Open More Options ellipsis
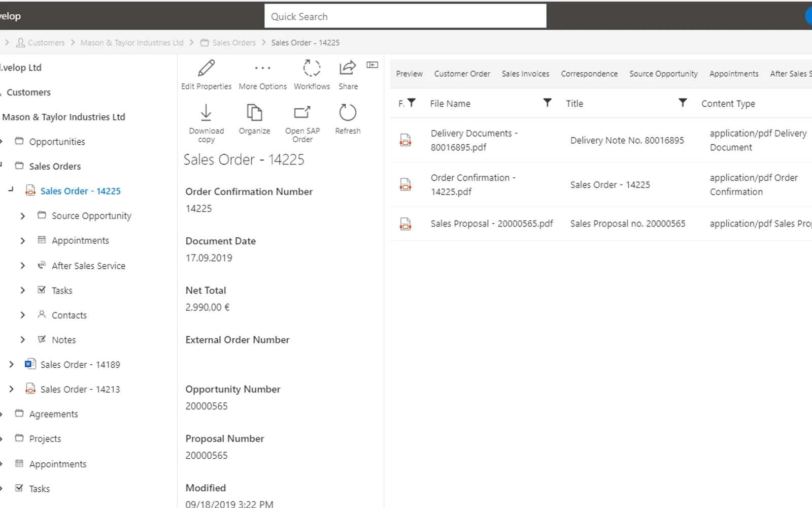Image resolution: width=812 pixels, height=508 pixels. point(262,68)
